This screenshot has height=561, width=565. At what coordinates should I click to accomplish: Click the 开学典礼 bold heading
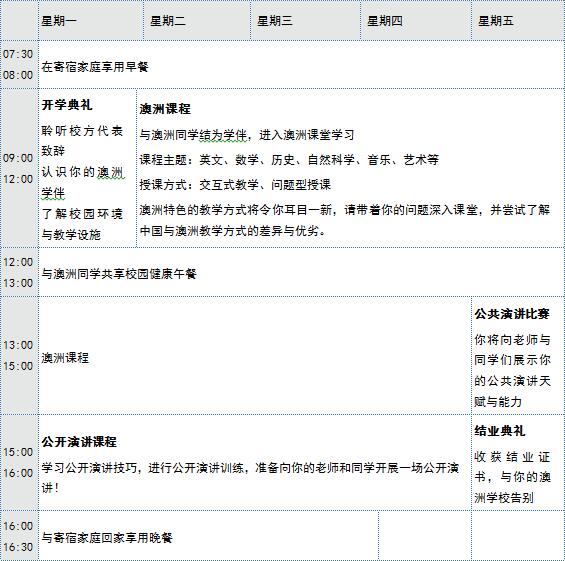67,105
